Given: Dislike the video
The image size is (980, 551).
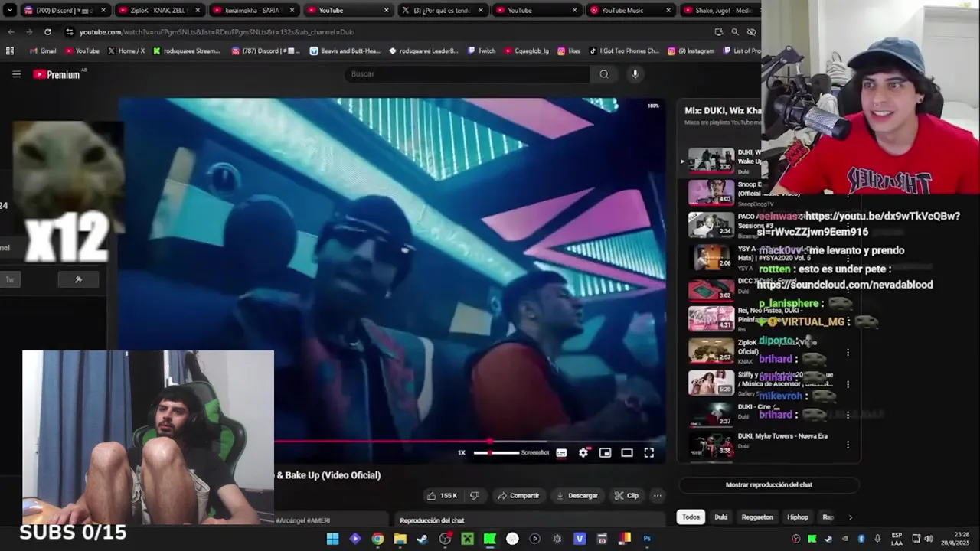Looking at the screenshot, I should coord(474,496).
